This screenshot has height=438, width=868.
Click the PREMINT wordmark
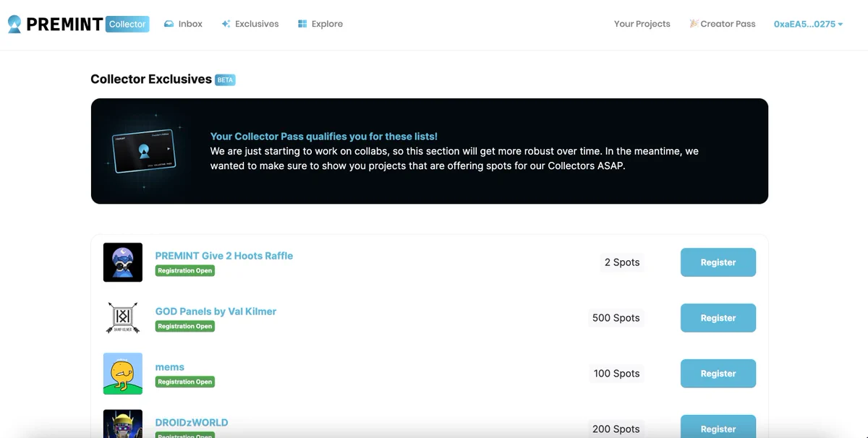(64, 24)
